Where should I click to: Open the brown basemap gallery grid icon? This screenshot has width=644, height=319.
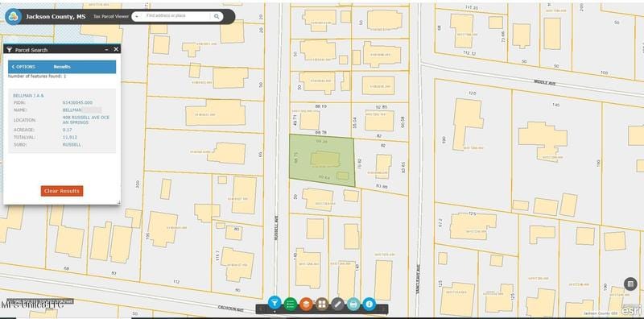[322, 304]
